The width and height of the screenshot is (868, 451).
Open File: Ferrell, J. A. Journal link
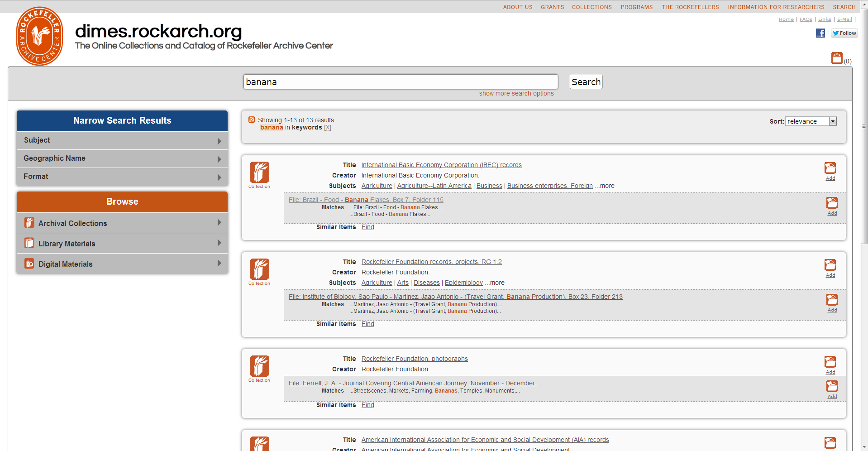point(413,383)
